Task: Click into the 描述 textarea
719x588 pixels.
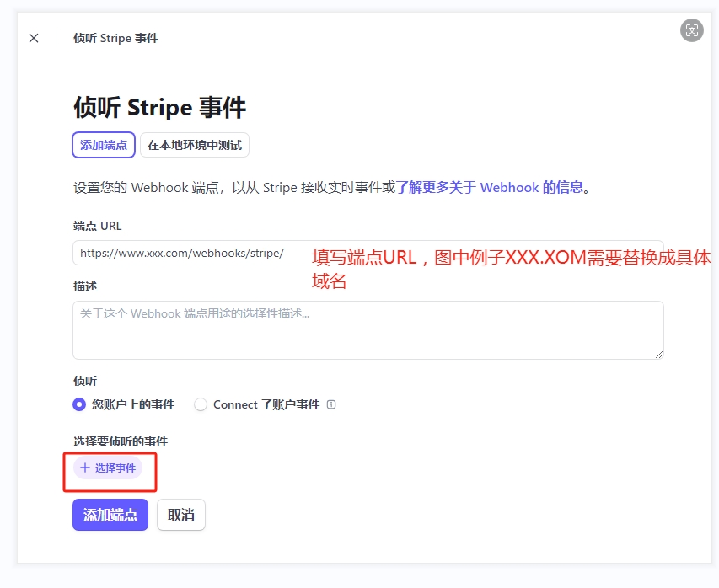Action: pos(368,330)
